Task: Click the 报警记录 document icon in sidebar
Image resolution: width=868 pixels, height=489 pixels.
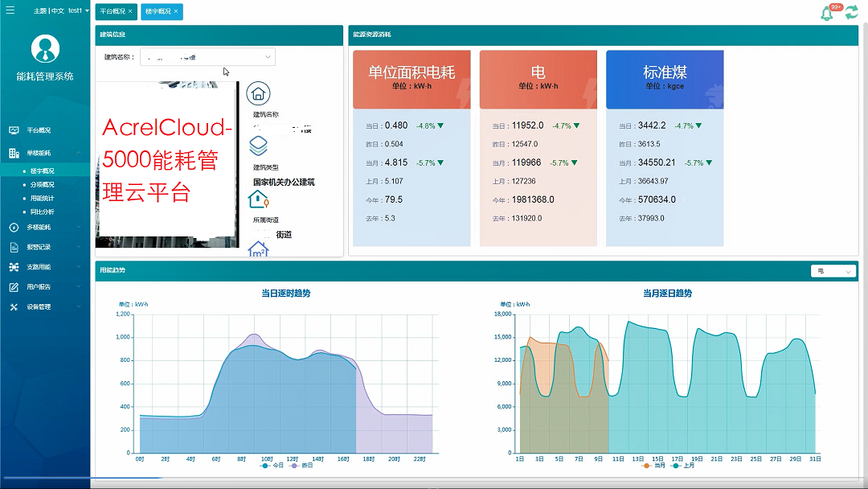Action: click(x=14, y=248)
